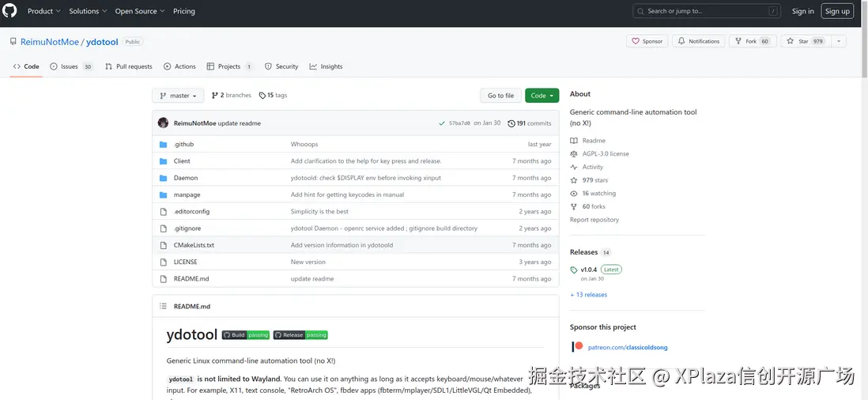Click the Sign in link
Screen dimensions: 868x400
(x=802, y=11)
